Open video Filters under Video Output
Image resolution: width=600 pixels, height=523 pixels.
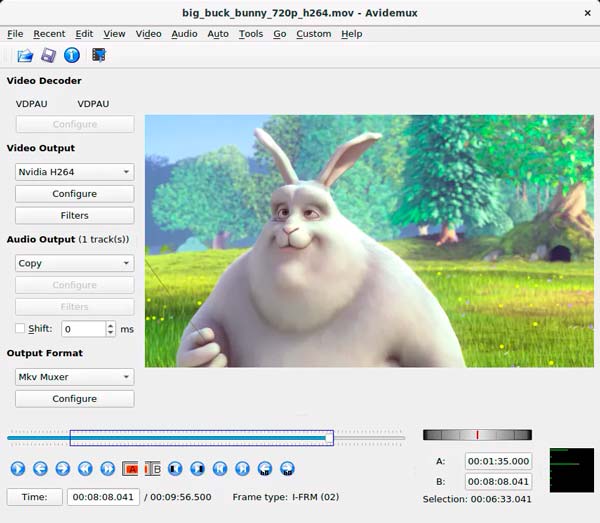pos(75,216)
